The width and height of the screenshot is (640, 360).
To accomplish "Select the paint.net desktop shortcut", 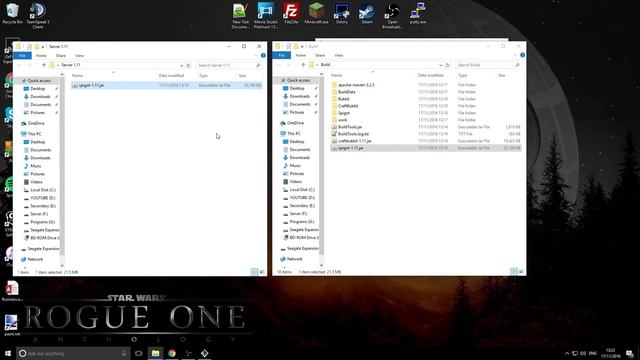I will [12, 325].
